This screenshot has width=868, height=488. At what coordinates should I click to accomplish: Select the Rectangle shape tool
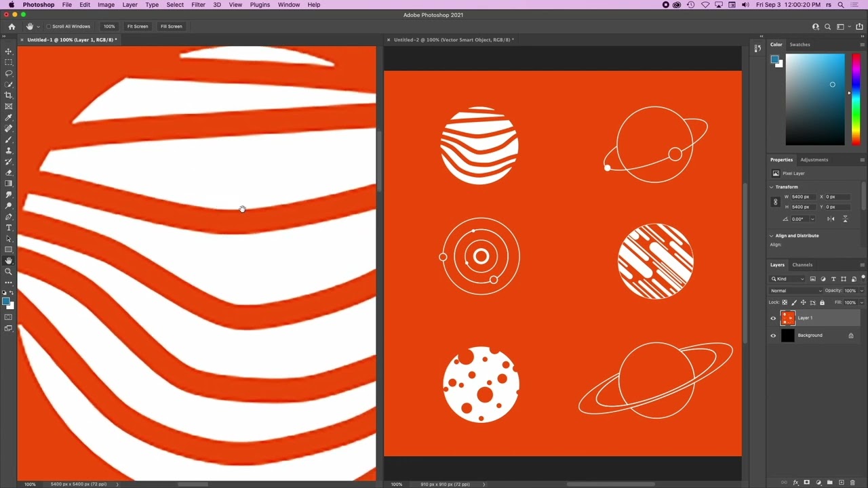(x=9, y=249)
